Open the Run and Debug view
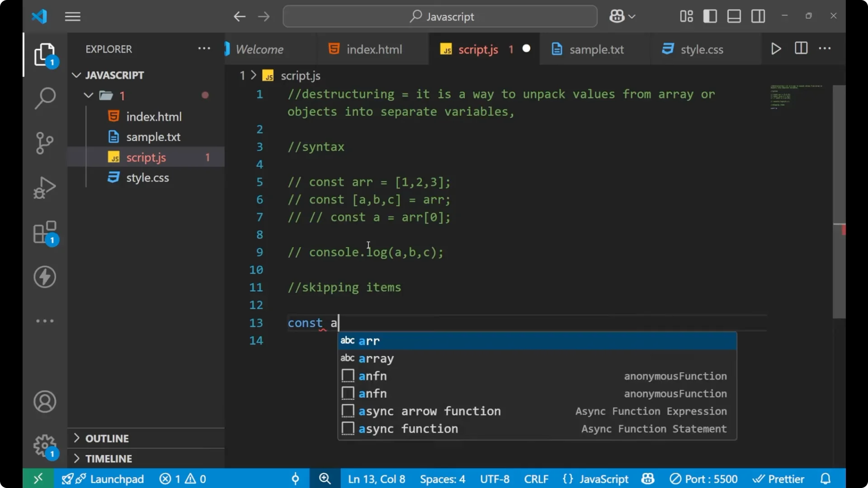868x488 pixels. (44, 187)
